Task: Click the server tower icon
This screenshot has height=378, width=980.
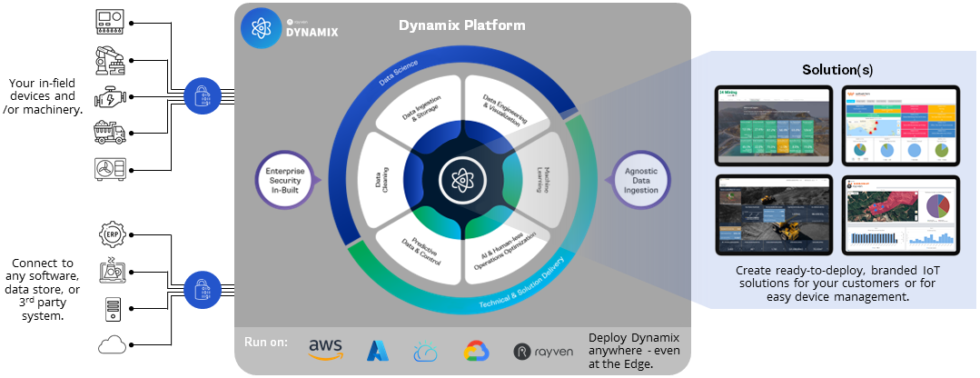Action: pos(114,309)
